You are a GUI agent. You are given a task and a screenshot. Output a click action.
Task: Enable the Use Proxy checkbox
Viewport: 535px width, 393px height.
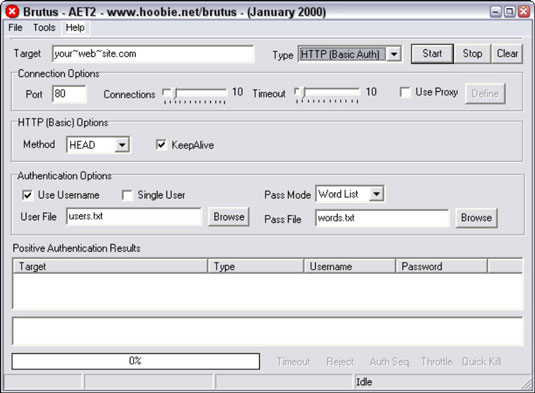coord(405,92)
